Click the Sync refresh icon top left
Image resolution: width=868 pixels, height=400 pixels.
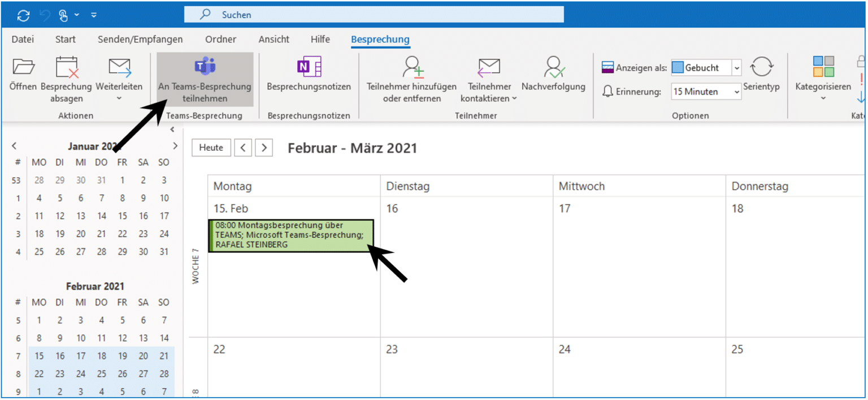(23, 15)
